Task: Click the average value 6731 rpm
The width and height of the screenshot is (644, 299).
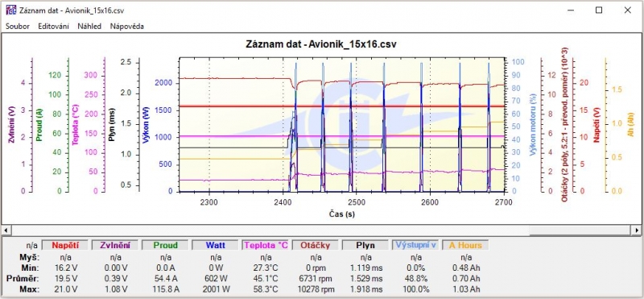Action: (315, 279)
